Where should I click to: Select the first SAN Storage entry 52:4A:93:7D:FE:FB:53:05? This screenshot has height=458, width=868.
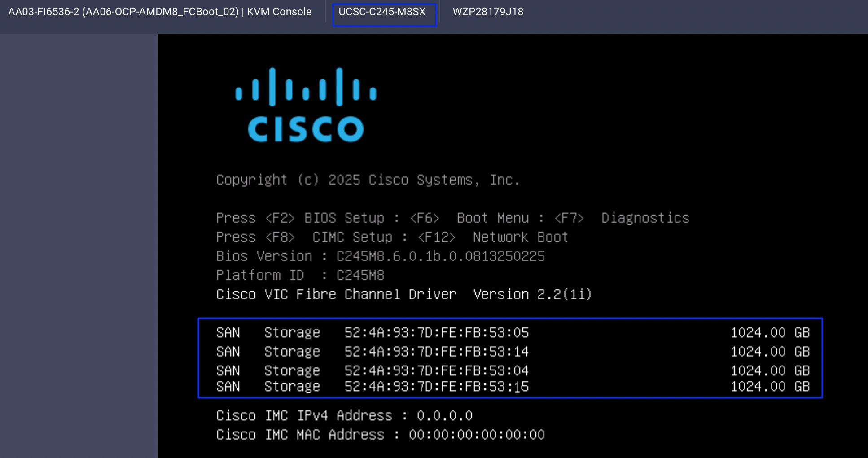(x=373, y=333)
